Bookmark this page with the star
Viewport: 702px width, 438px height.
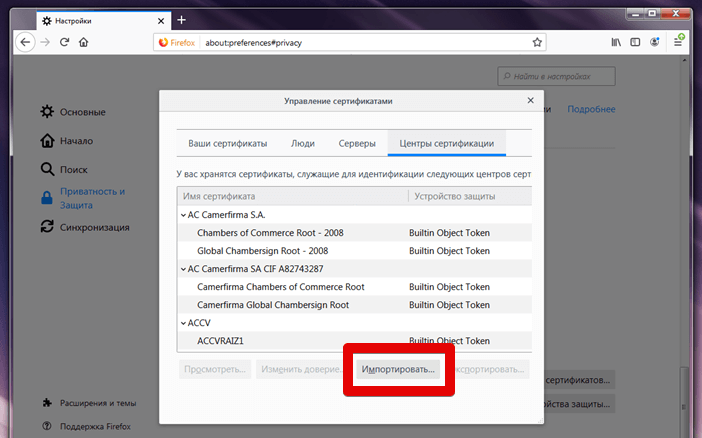pos(537,43)
